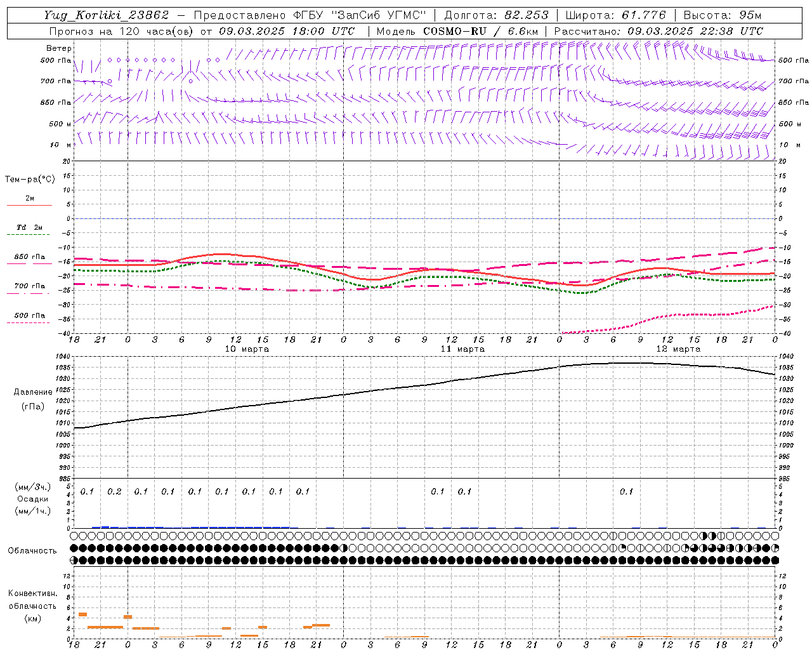Image resolution: width=812 pixels, height=650 pixels.
Task: Click the (км) unit label
Action: (33, 618)
